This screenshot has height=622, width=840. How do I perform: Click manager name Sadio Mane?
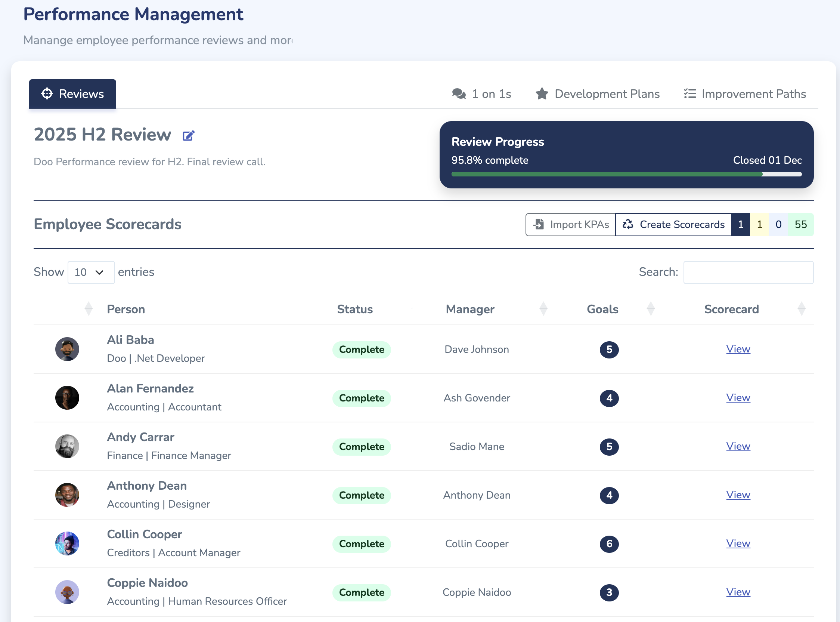[477, 447]
